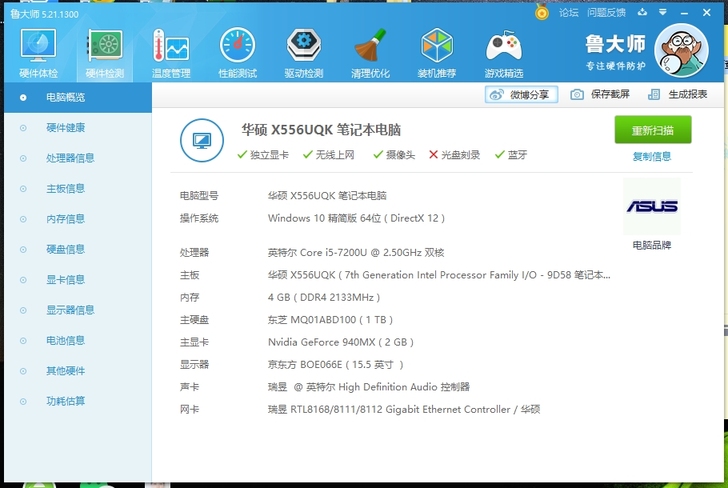
Task: Click the High Definition Audio sound card value
Action: point(369,387)
